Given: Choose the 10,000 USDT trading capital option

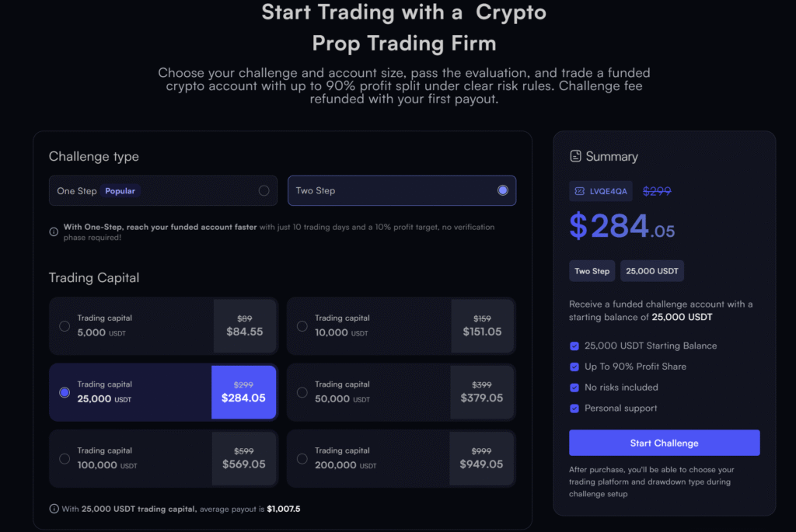Looking at the screenshot, I should [302, 326].
